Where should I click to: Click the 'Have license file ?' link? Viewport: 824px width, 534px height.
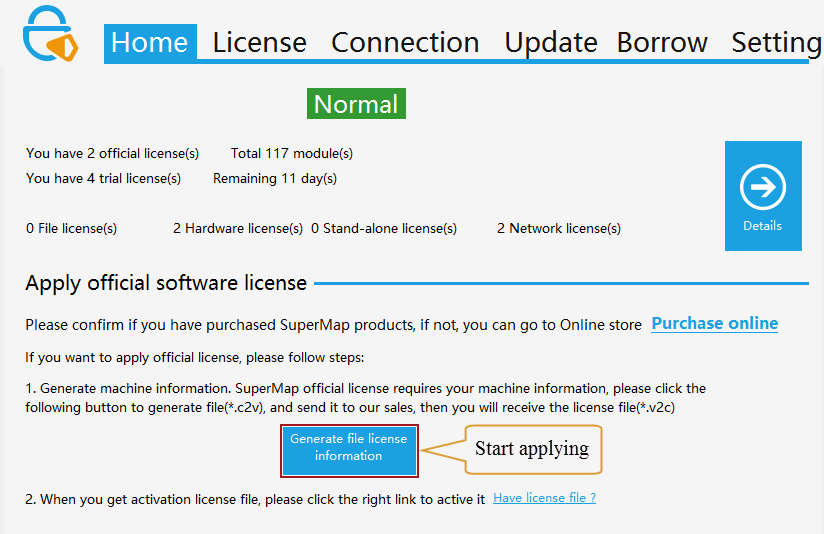click(x=544, y=498)
